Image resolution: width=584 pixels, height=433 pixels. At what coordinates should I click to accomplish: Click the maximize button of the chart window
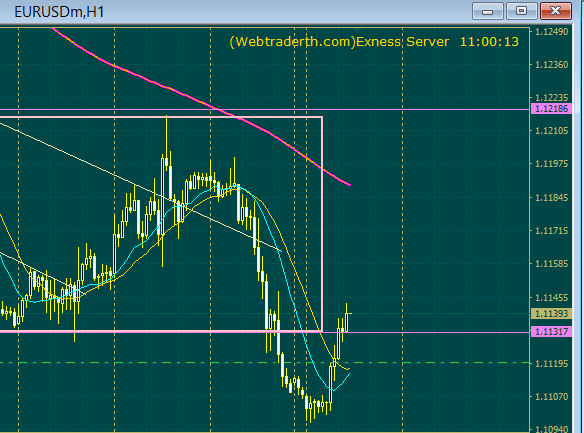[521, 11]
